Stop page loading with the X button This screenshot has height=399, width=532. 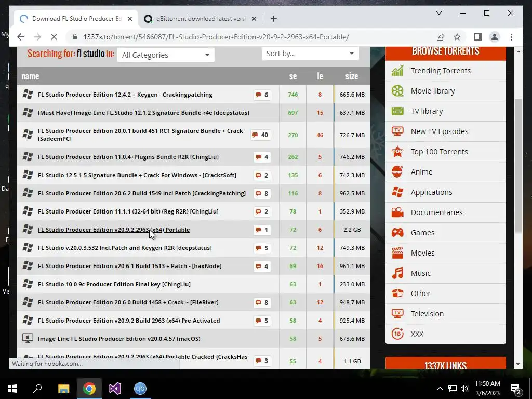pyautogui.click(x=54, y=37)
